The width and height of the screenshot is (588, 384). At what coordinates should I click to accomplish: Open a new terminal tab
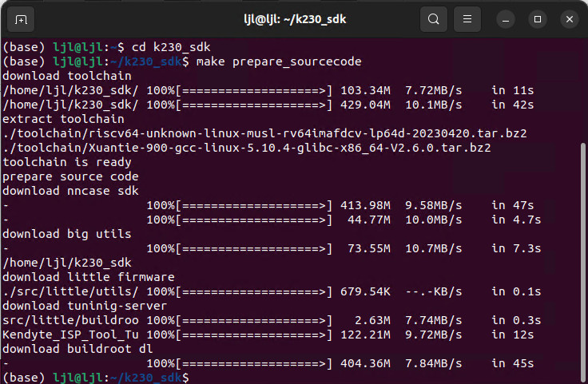pos(21,19)
